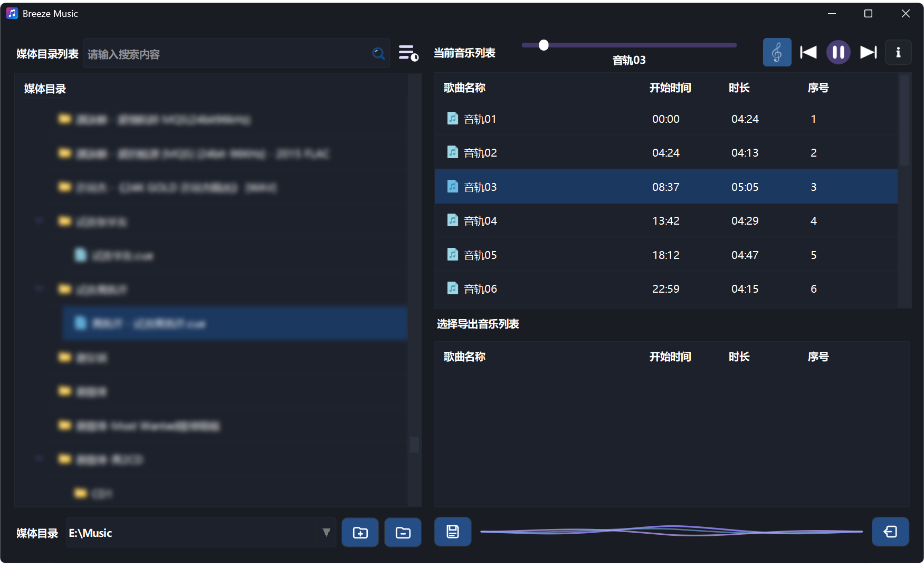Pause the current playback

(x=838, y=52)
